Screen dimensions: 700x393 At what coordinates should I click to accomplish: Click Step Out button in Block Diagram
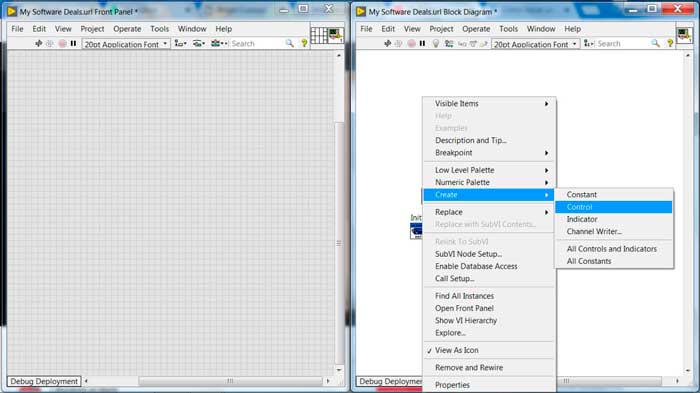click(483, 43)
